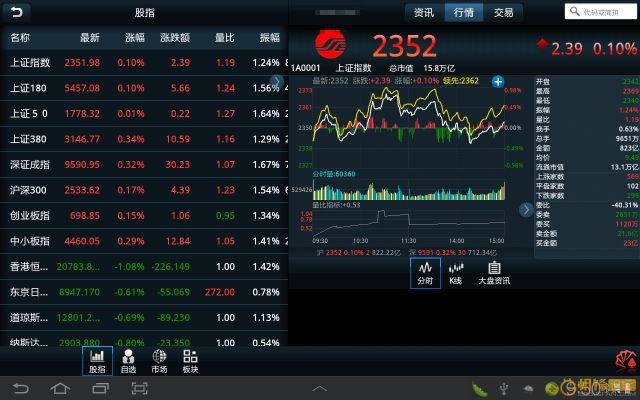This screenshot has height=400, width=640.
Task: Open the 大盘资讯 news icon
Action: click(x=494, y=273)
